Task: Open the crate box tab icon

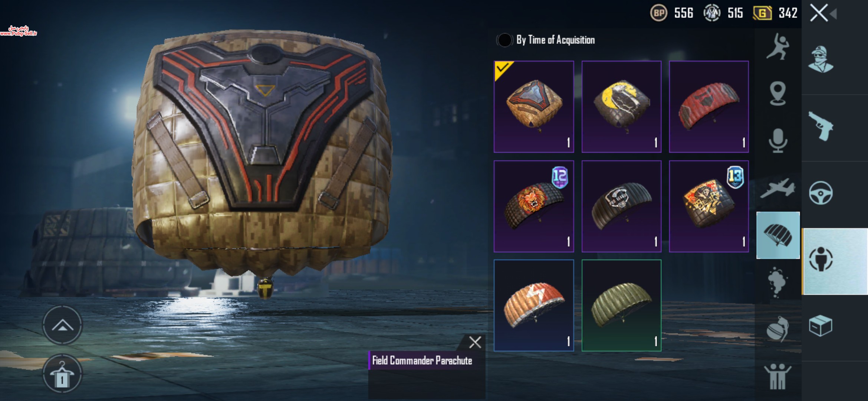Action: pyautogui.click(x=821, y=326)
